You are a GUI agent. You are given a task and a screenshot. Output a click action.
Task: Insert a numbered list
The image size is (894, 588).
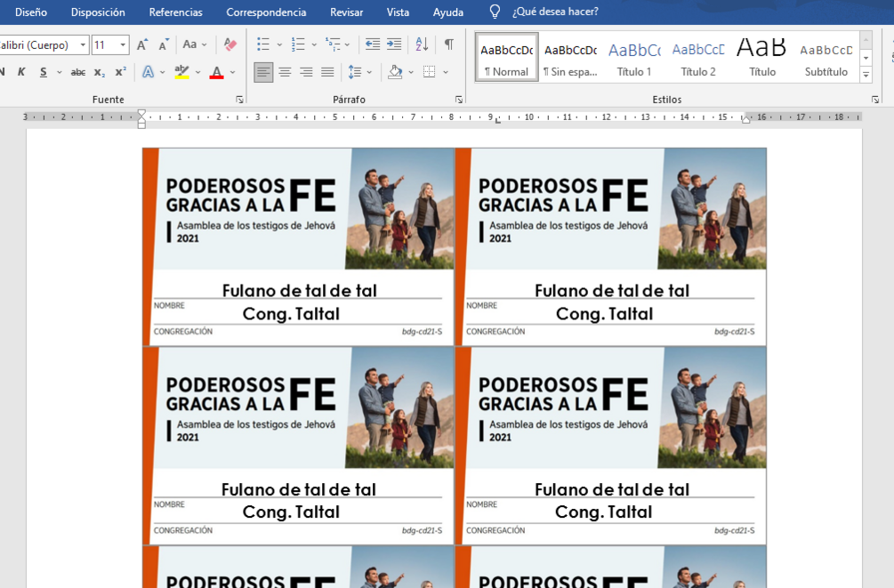pos(298,44)
